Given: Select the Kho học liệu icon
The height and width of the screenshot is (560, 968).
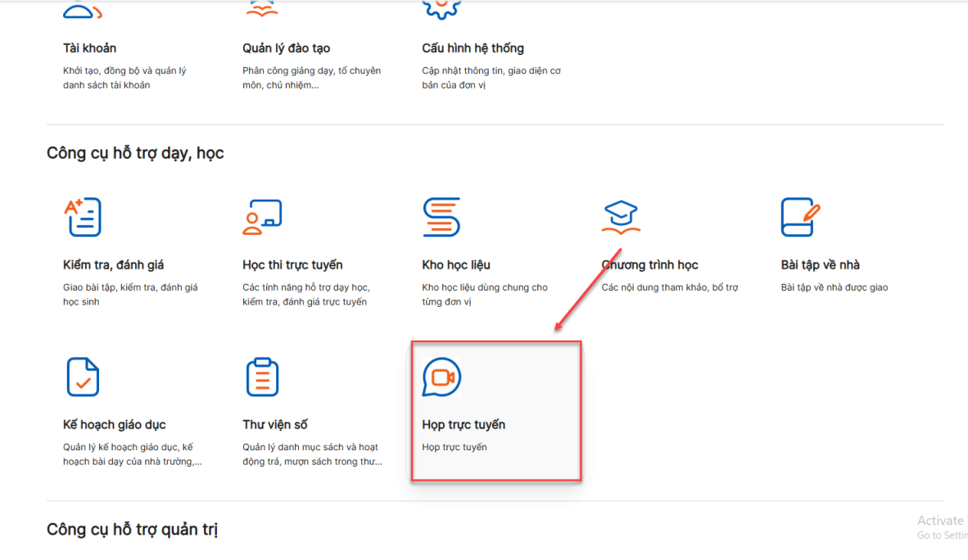Looking at the screenshot, I should coord(441,217).
